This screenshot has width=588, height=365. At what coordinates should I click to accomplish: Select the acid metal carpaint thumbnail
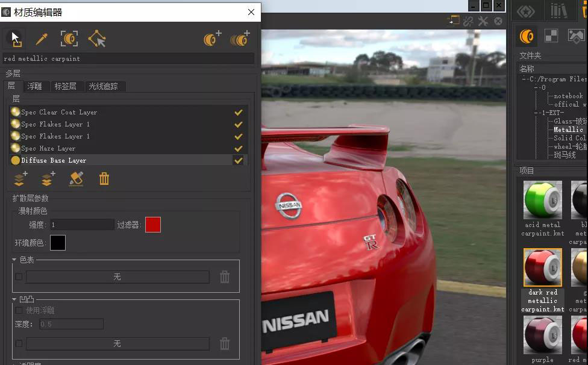click(x=542, y=201)
